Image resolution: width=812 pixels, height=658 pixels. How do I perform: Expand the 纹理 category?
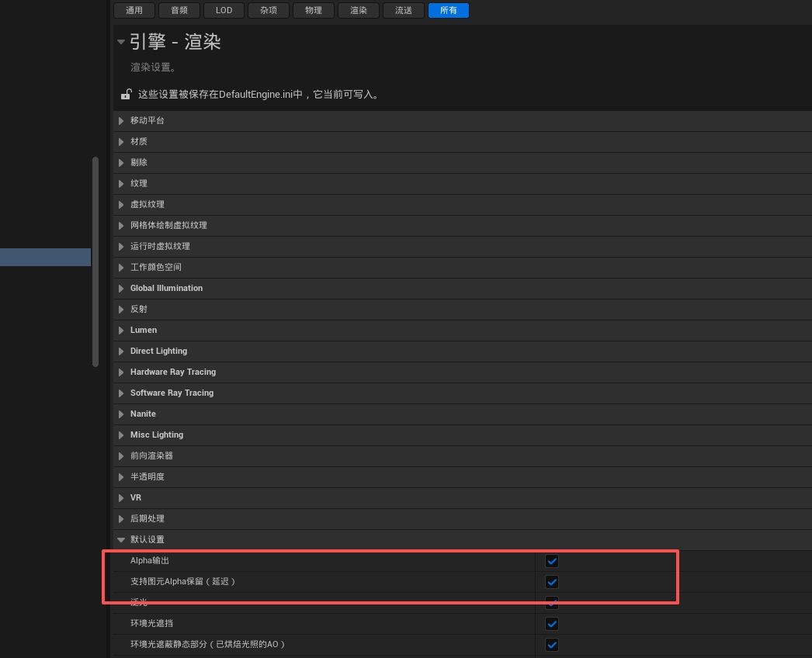click(x=121, y=183)
